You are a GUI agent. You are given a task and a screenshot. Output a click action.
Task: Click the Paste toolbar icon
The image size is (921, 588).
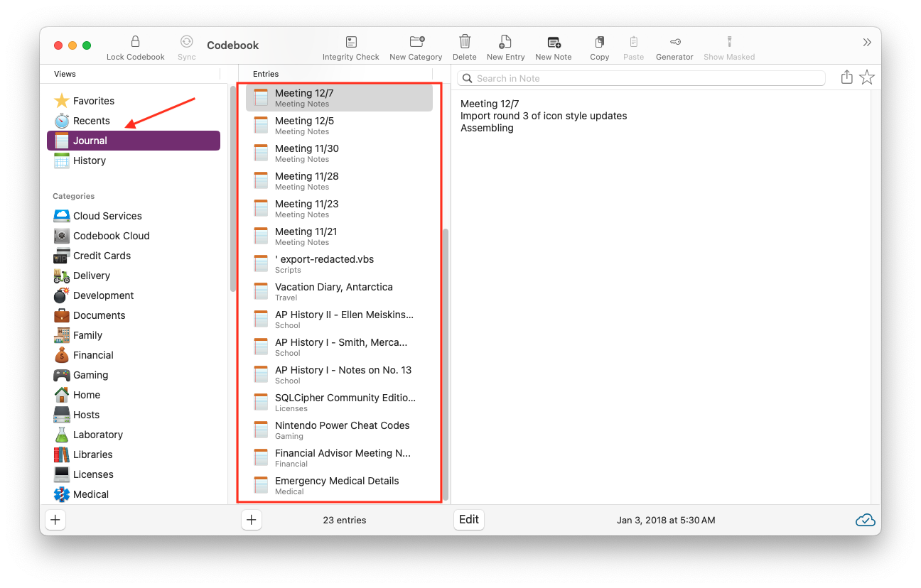pyautogui.click(x=634, y=42)
